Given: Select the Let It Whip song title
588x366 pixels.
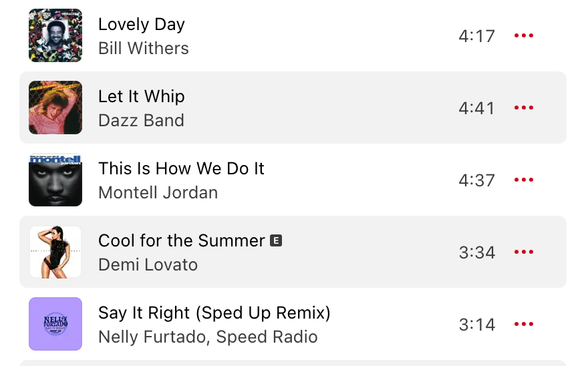Looking at the screenshot, I should (x=142, y=97).
